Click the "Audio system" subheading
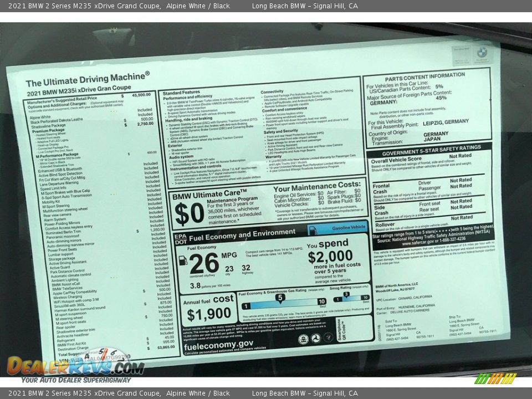This screenshot has height=399, width=532. [181, 157]
